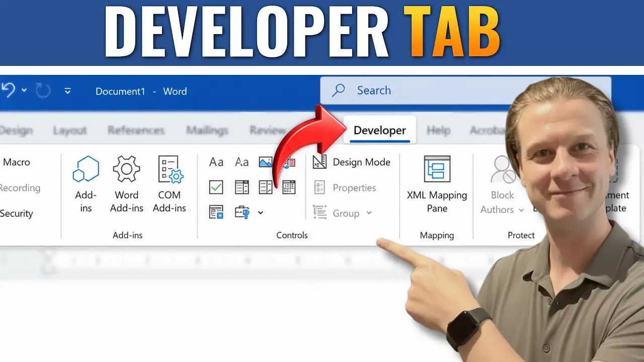
Task: Open control Properties
Action: pyautogui.click(x=345, y=188)
